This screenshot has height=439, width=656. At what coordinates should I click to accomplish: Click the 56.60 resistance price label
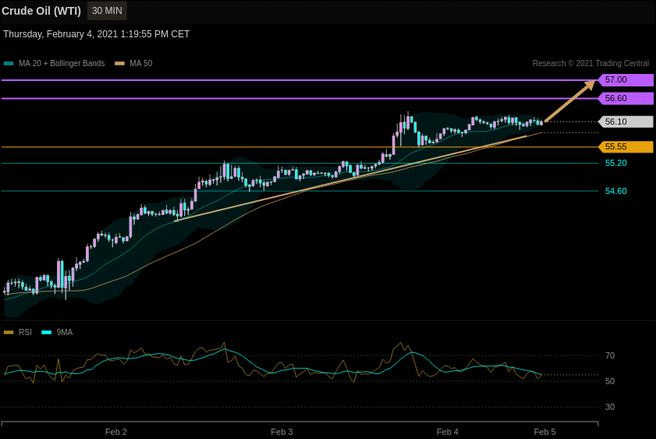point(625,98)
